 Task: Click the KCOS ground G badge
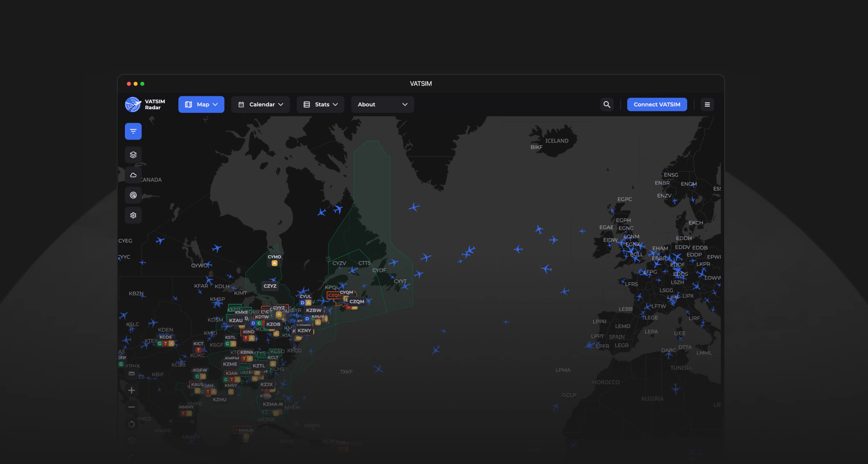point(160,343)
